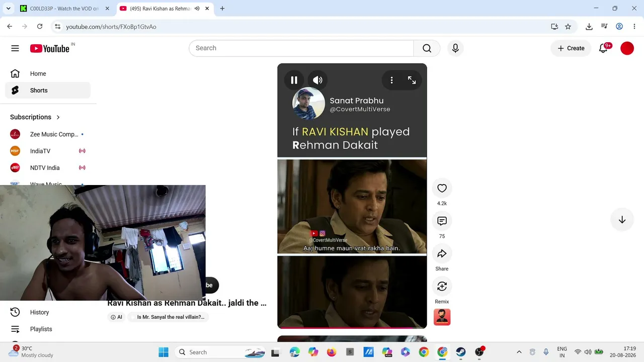The width and height of the screenshot is (644, 362).
Task: Focus the YouTube search input field
Action: pos(301,48)
